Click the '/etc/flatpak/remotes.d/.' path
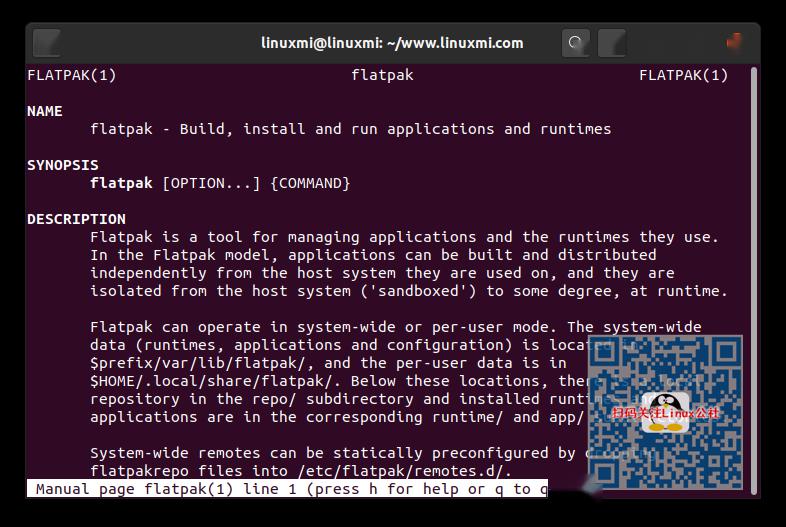 click(x=405, y=471)
